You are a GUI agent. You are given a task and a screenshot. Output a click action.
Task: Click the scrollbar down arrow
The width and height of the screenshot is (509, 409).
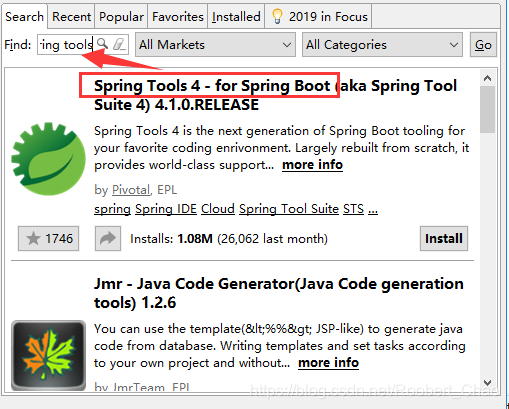tap(487, 382)
